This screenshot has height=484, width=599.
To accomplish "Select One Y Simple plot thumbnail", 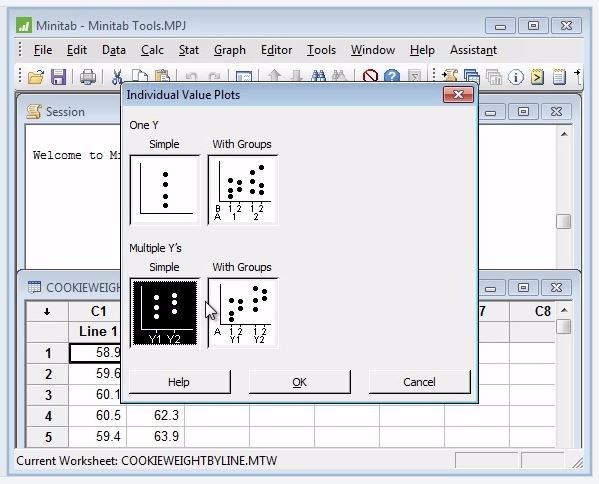I will pos(165,190).
